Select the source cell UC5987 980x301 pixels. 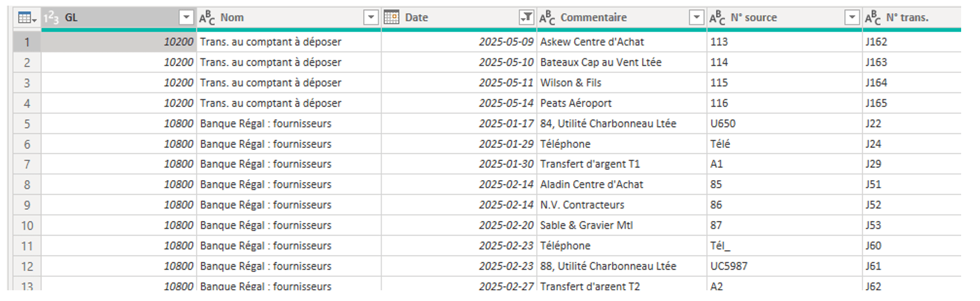click(x=729, y=266)
